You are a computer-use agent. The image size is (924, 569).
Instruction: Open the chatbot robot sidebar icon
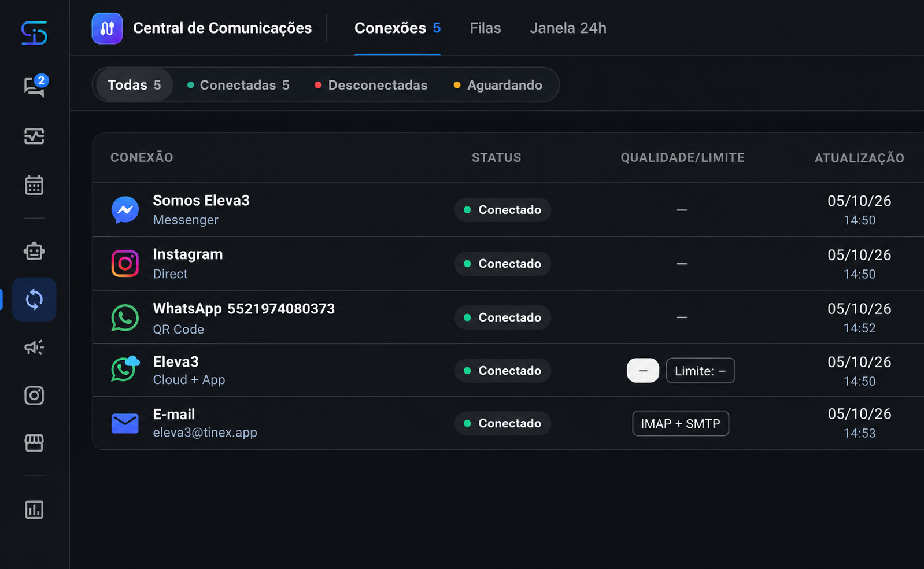click(34, 251)
